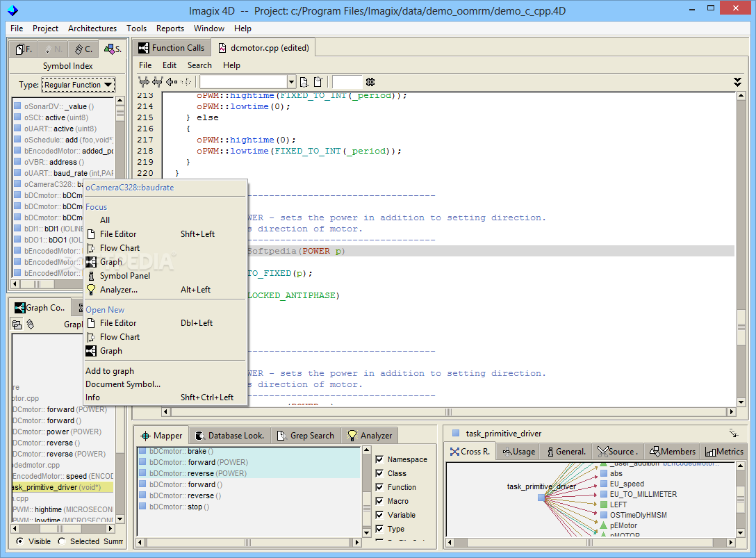Open the Graph Control tab

(40, 308)
